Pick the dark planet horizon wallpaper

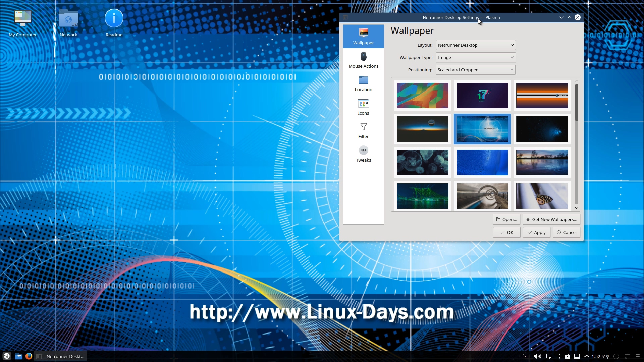tap(422, 129)
